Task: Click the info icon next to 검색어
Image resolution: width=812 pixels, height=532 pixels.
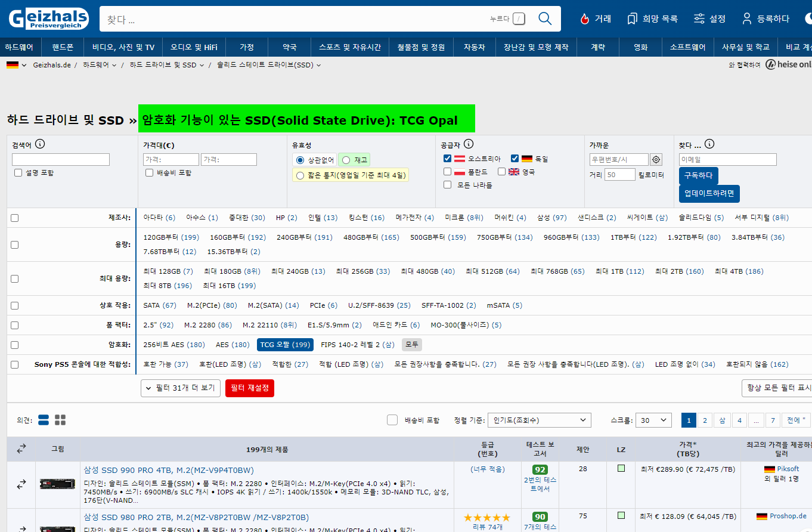Action: 40,144
